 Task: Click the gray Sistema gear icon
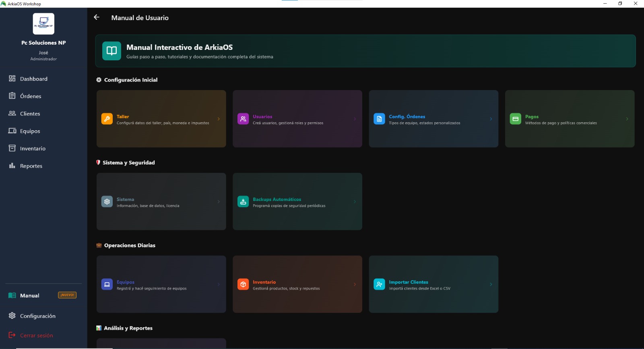pos(107,202)
